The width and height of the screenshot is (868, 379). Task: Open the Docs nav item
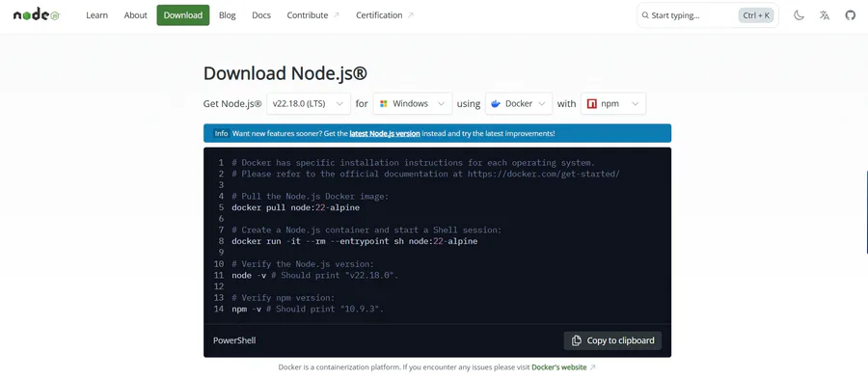click(x=261, y=14)
